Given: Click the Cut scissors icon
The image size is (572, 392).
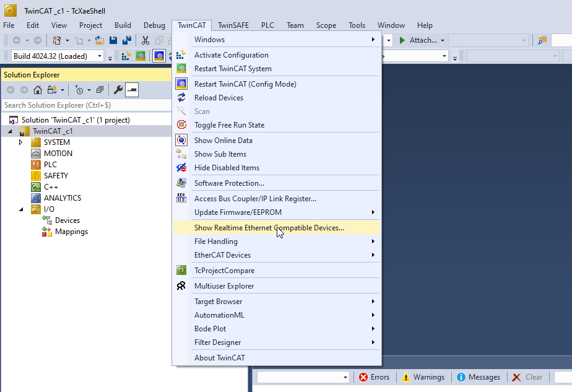Looking at the screenshot, I should coord(145,40).
